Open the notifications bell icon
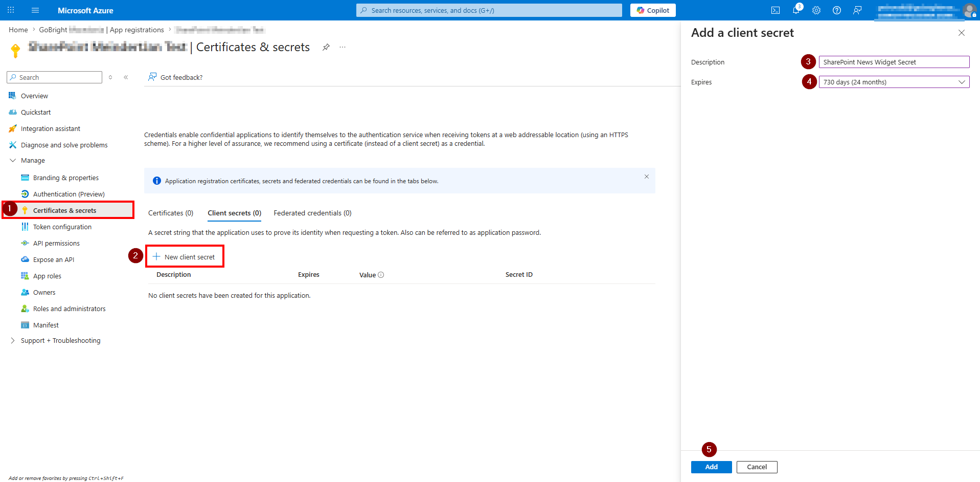The height and width of the screenshot is (482, 980). click(x=796, y=10)
